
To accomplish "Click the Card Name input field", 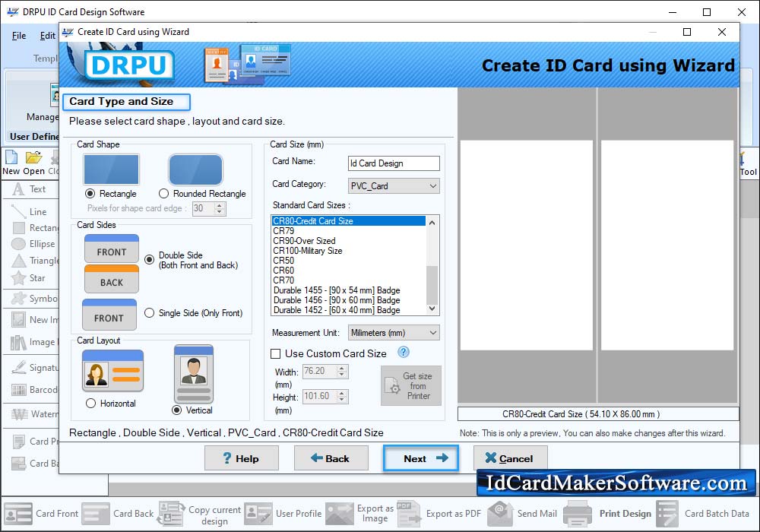I will click(394, 163).
